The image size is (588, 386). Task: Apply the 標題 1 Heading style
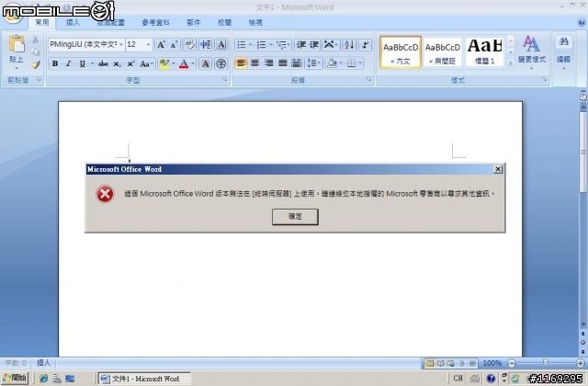pos(484,52)
